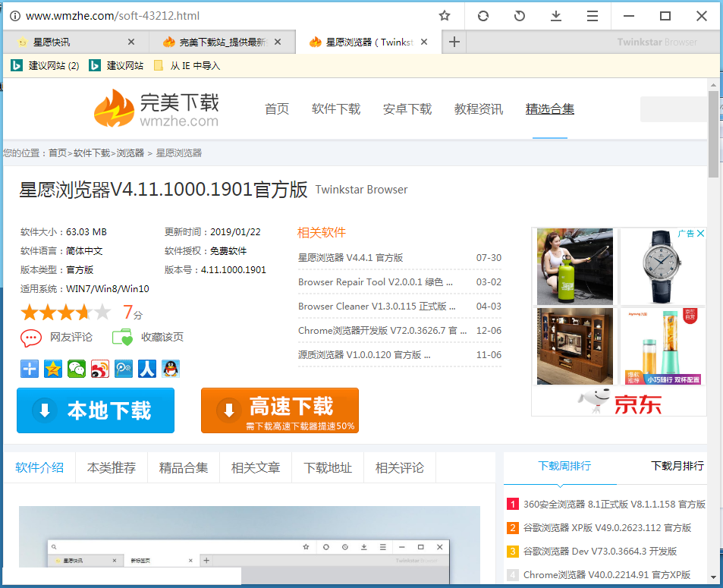Select the 相关评论 tab

[x=399, y=467]
